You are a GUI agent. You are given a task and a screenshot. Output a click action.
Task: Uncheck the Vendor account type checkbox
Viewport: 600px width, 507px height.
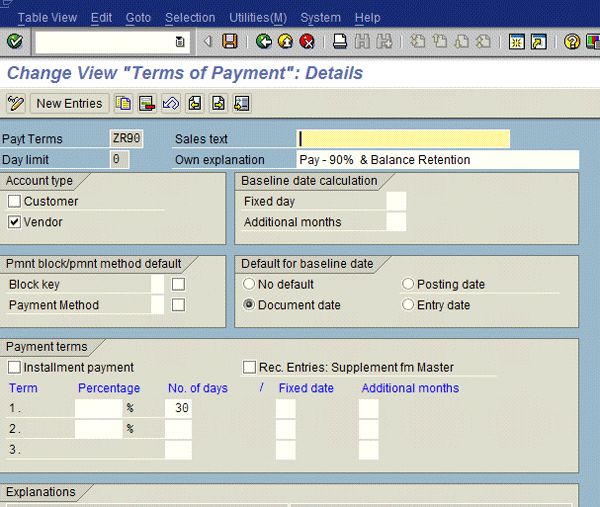click(x=14, y=222)
